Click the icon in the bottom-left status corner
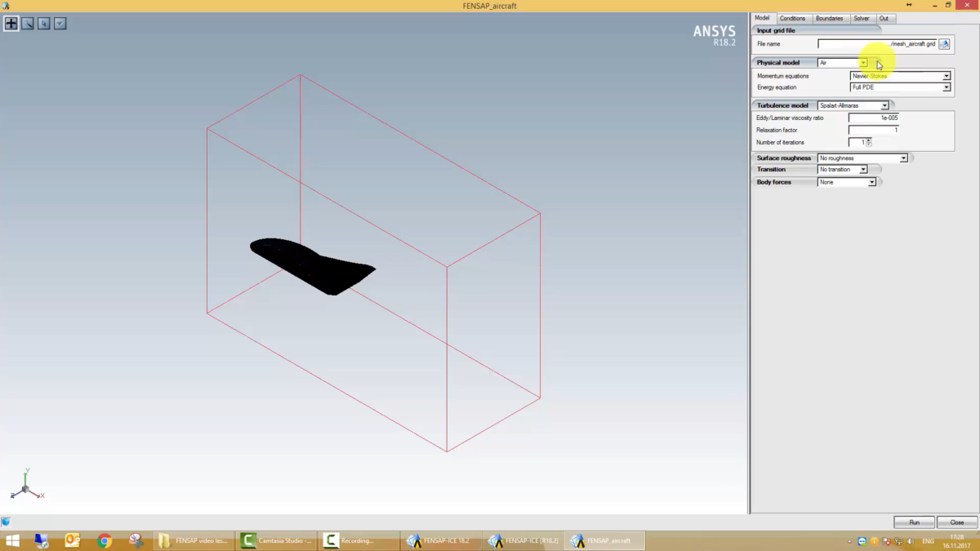Image resolution: width=980 pixels, height=551 pixels. click(x=6, y=522)
